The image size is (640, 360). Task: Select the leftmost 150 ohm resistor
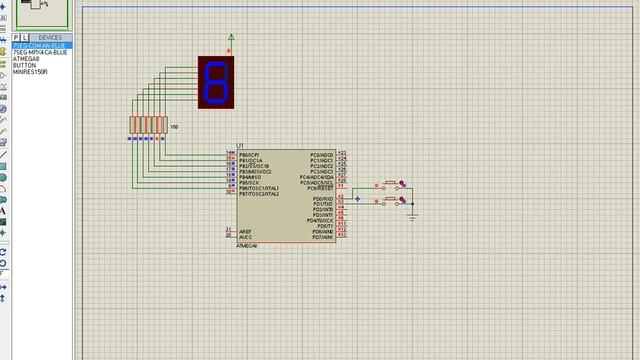(133, 125)
